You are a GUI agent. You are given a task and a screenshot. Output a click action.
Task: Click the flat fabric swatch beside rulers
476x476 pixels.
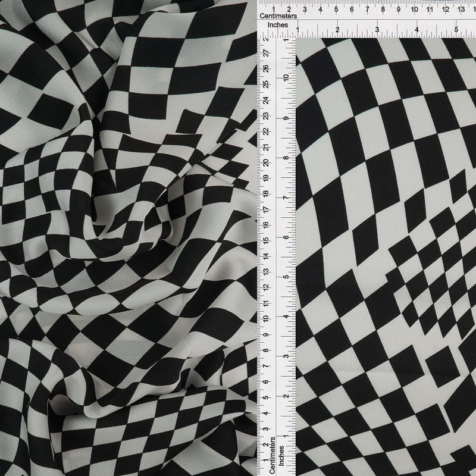386,257
